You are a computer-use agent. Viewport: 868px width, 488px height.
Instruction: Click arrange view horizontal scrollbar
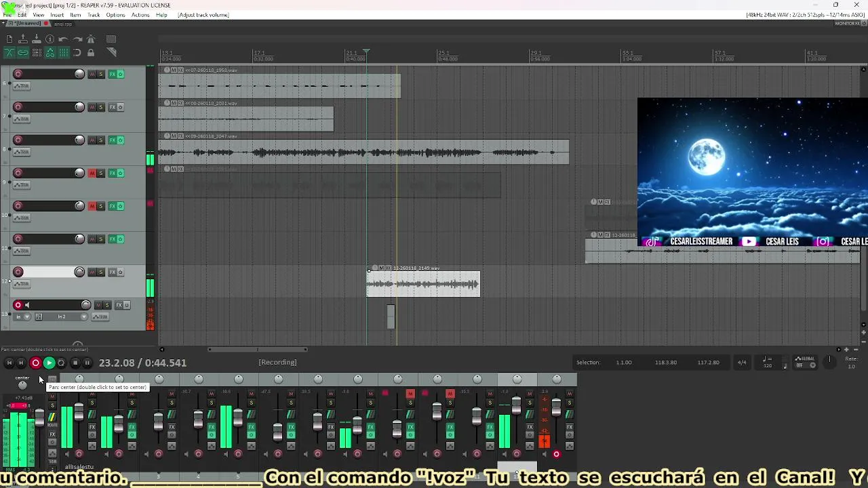258,350
